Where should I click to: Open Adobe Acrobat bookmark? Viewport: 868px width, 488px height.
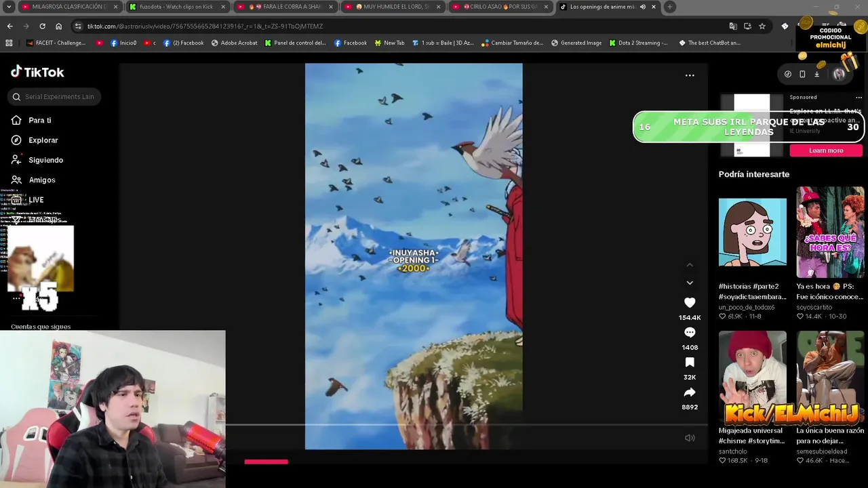point(234,43)
